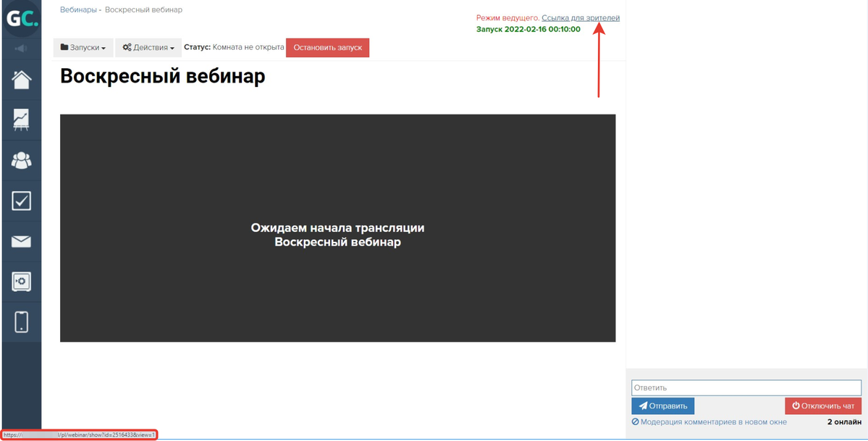Viewport: 868px width, 441px height.
Task: Click the webinar video player area
Action: pyautogui.click(x=337, y=228)
